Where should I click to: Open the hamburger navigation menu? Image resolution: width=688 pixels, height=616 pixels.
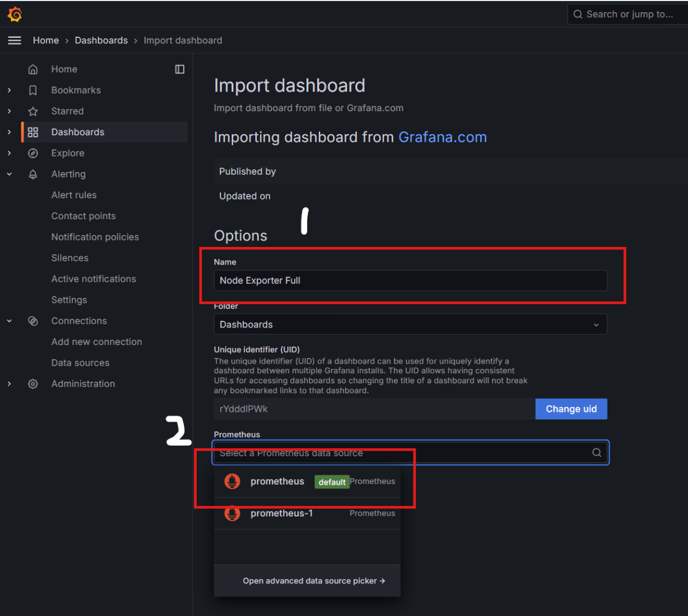15,41
